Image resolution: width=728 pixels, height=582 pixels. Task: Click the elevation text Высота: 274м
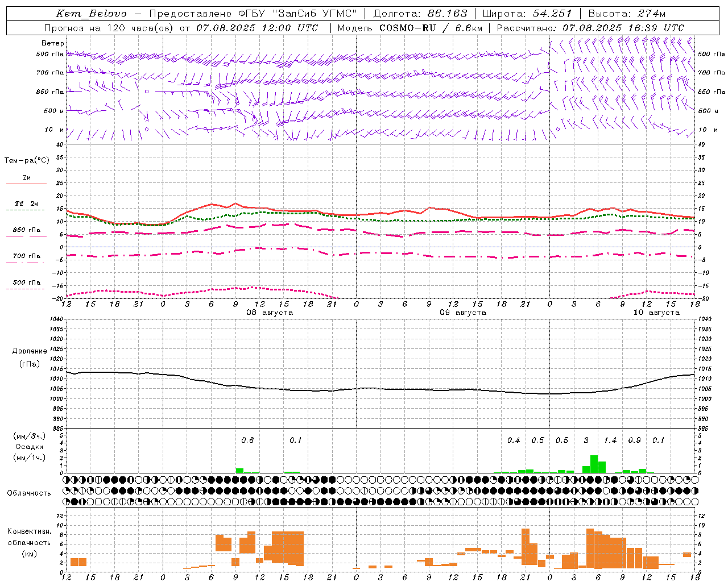[x=627, y=14]
